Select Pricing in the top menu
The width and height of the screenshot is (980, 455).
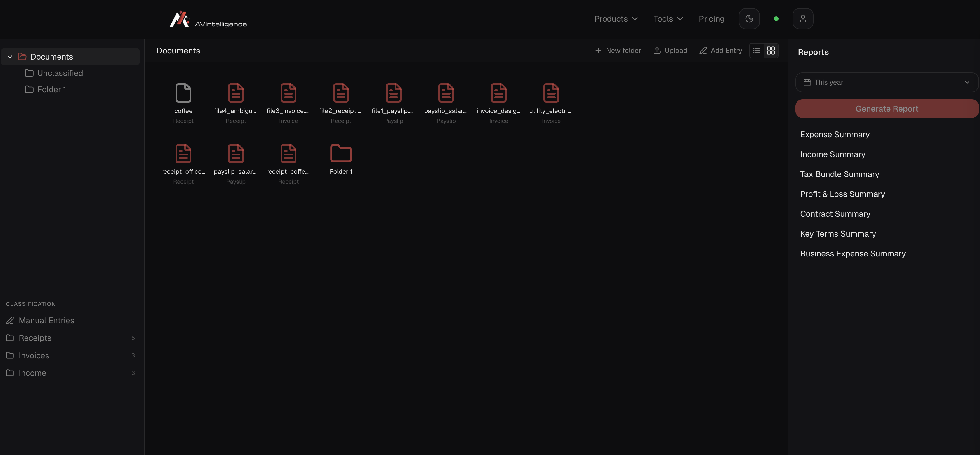(711, 18)
